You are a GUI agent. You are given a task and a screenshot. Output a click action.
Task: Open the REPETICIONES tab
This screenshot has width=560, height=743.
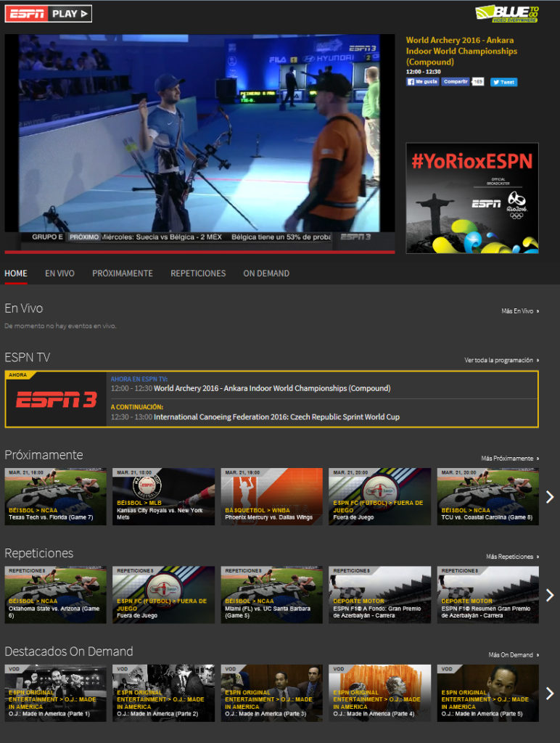point(198,274)
